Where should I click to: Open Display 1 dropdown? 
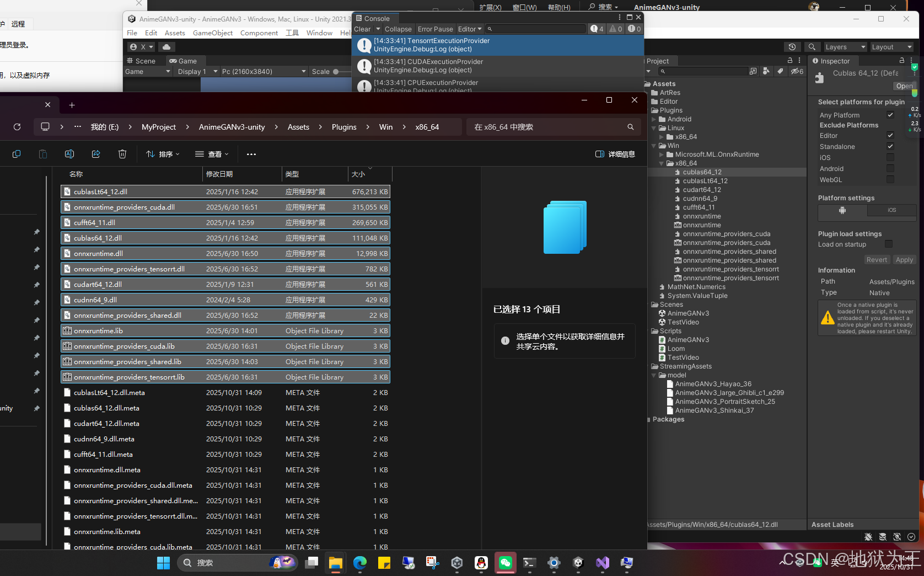[x=197, y=71]
